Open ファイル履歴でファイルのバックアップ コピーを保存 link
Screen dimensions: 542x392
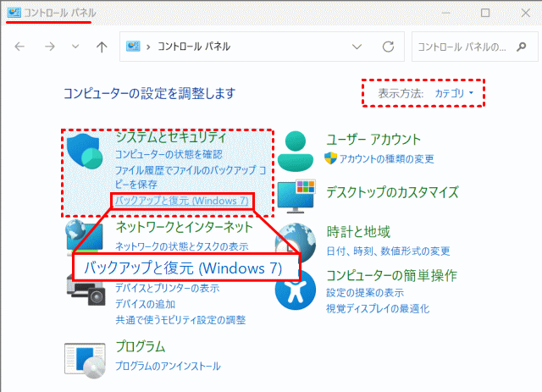pyautogui.click(x=191, y=177)
